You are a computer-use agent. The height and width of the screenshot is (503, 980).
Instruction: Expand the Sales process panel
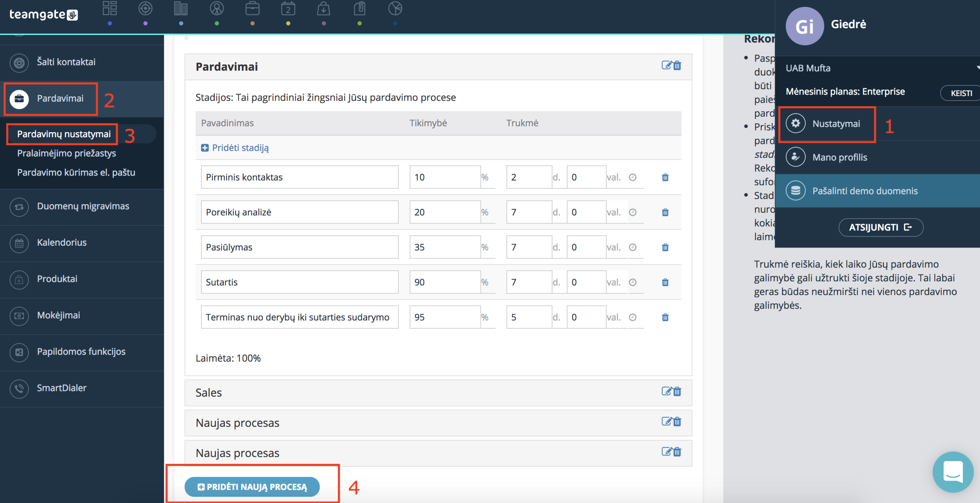click(x=438, y=393)
